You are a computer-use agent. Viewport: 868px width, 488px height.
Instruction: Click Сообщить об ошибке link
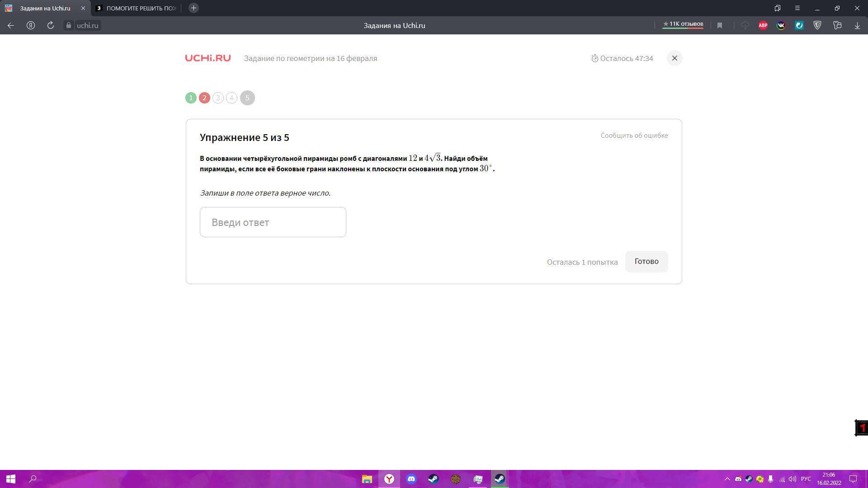634,136
